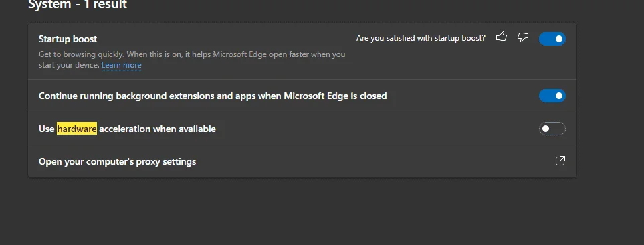Turn off the Startup boost toggle
This screenshot has height=245, width=644.
(x=552, y=39)
